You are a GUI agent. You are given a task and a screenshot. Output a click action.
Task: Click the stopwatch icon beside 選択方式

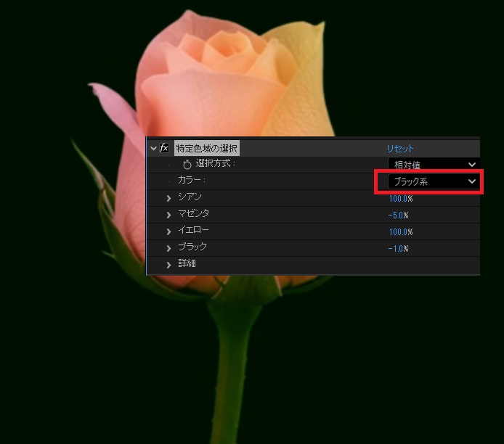[x=187, y=165]
